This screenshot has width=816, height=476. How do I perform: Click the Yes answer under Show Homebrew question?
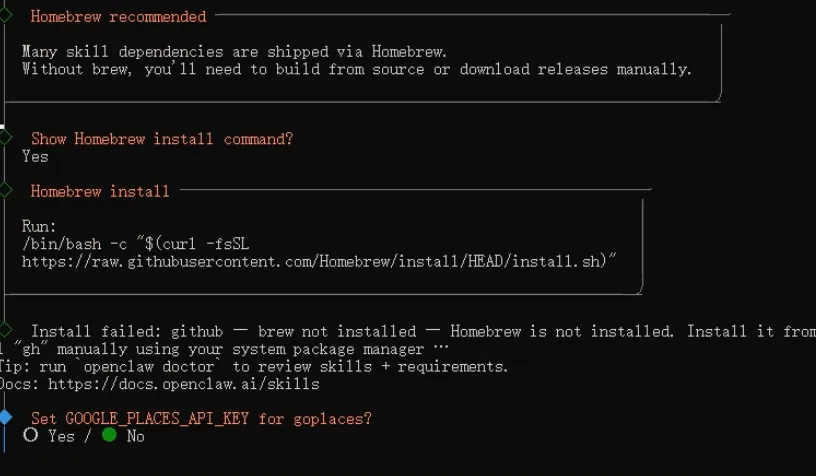(x=35, y=156)
